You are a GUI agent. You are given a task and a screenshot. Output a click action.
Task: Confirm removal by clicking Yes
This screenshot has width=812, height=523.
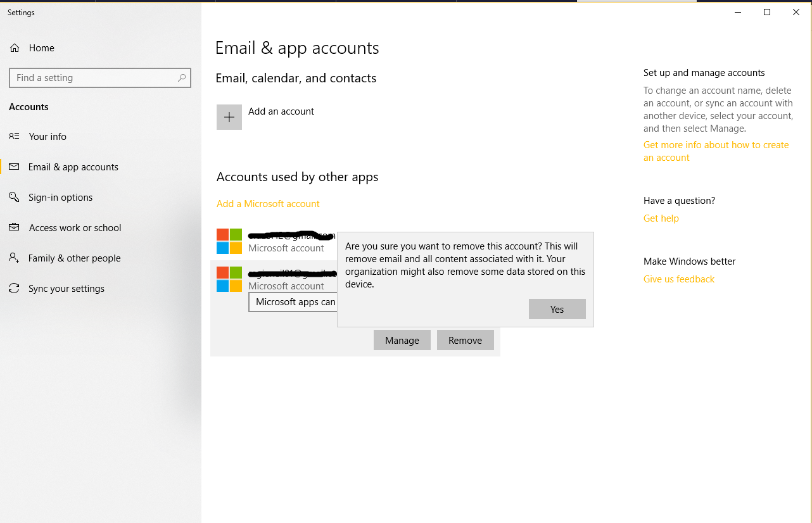pos(557,309)
